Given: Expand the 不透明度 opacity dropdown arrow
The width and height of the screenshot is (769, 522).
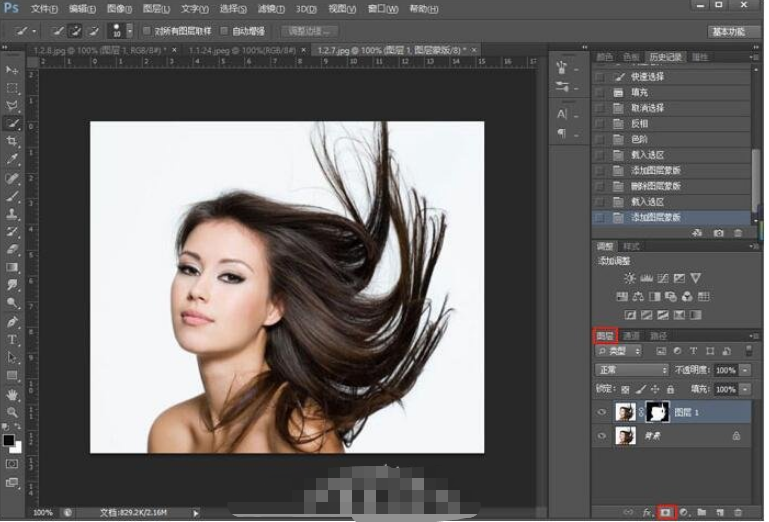Looking at the screenshot, I should click(x=743, y=370).
